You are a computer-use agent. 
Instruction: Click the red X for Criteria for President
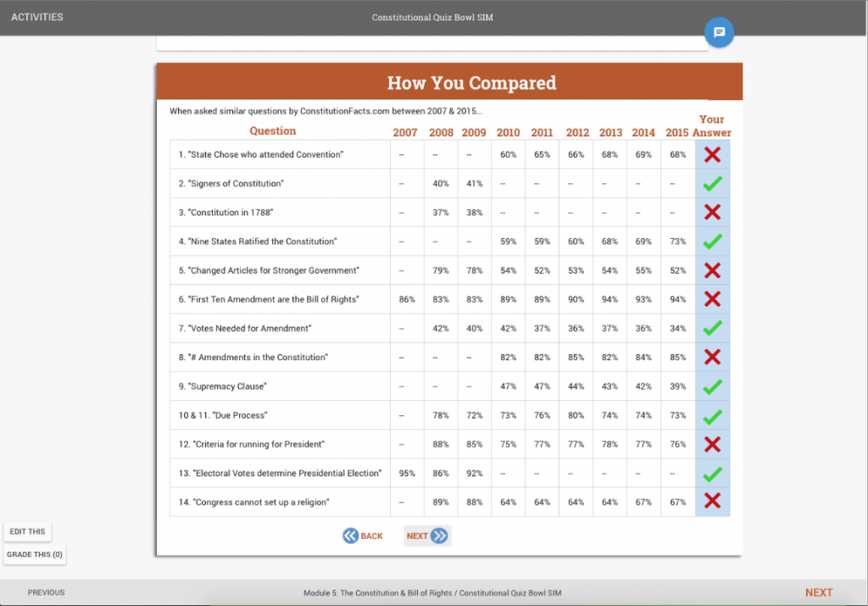712,444
